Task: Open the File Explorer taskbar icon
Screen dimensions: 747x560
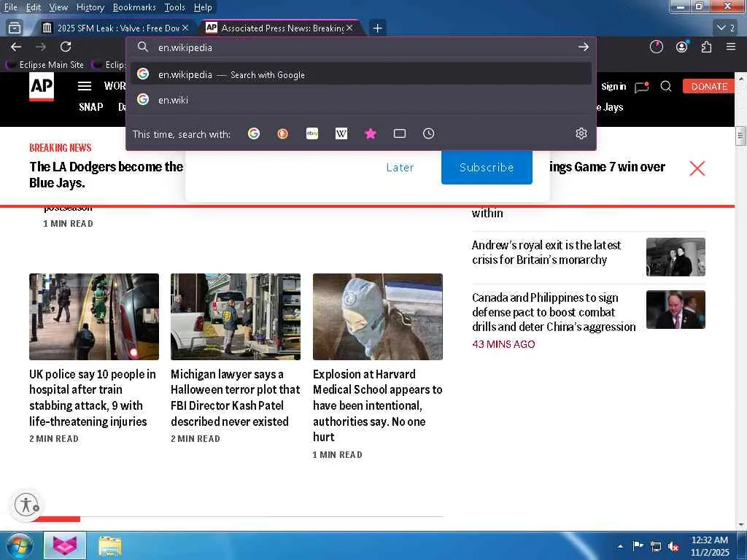Action: coord(110,545)
